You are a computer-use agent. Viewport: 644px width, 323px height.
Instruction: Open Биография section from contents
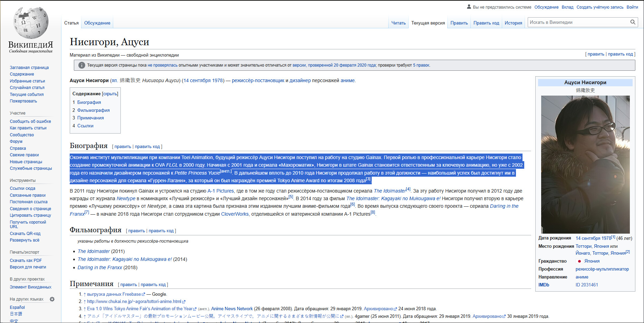(x=89, y=102)
